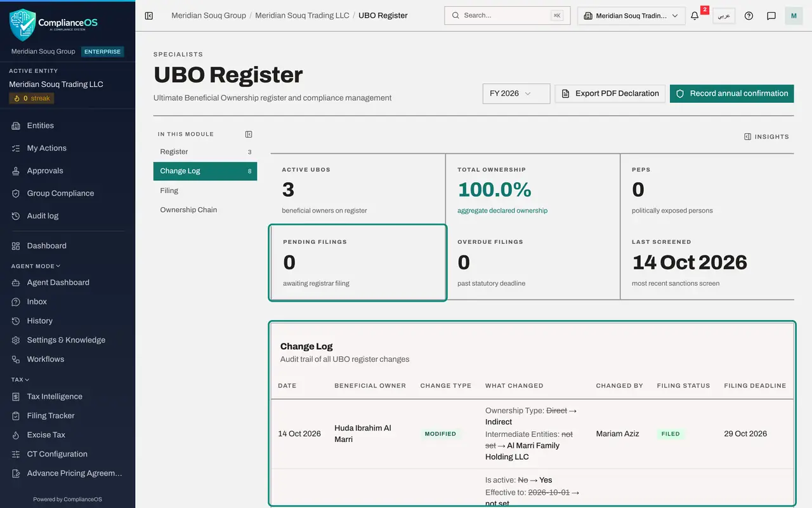This screenshot has height=508, width=812.
Task: Open the Ownership Chain module tab
Action: (205, 210)
